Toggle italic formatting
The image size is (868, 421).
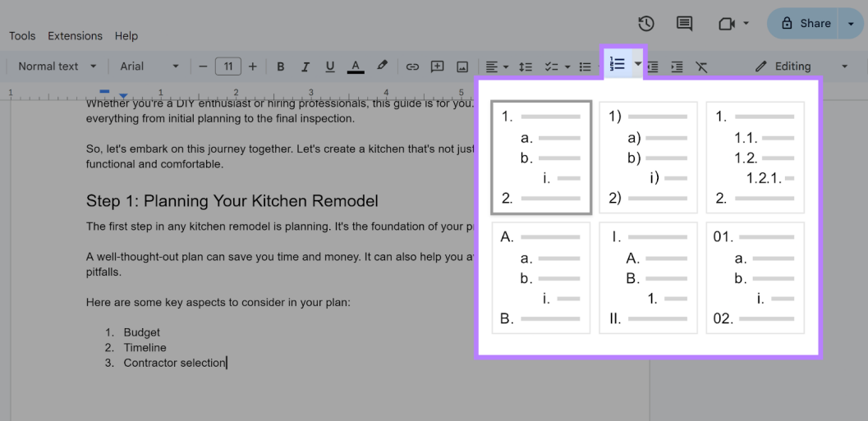[305, 66]
